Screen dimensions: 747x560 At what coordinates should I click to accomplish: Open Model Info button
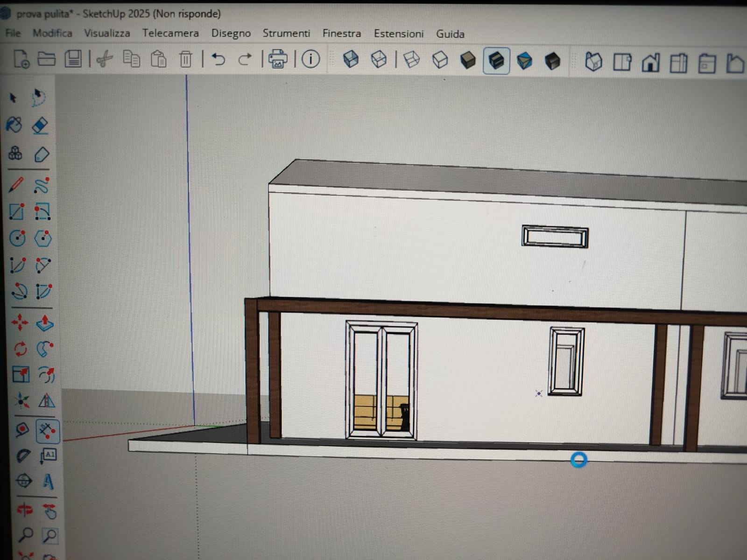(310, 59)
